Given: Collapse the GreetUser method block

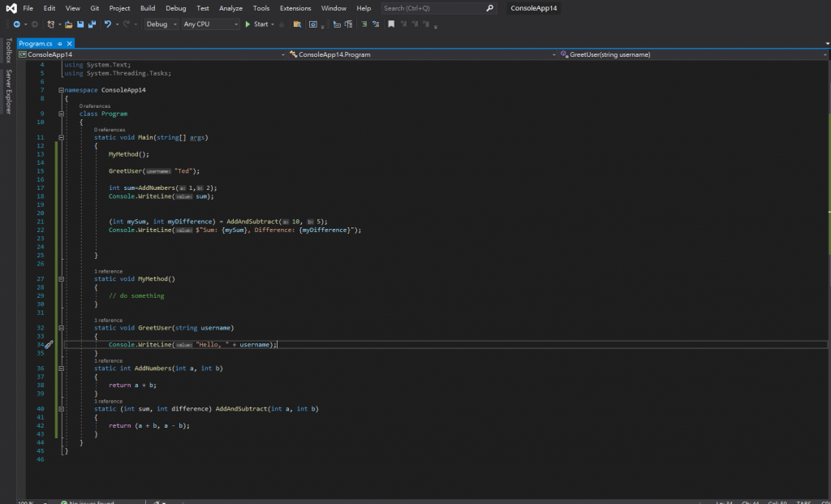Looking at the screenshot, I should click(x=61, y=328).
